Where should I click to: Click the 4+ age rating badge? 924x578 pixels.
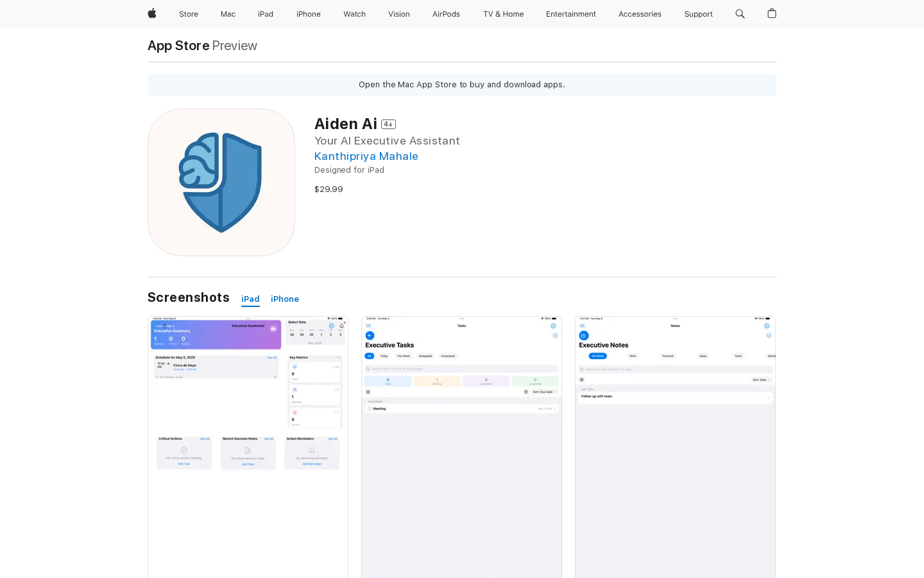[x=388, y=125]
